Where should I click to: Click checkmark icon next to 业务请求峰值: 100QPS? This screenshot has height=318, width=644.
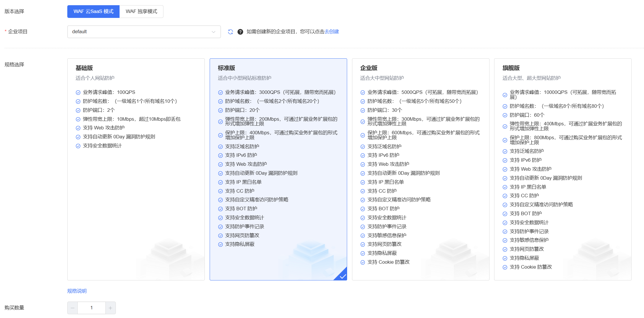pyautogui.click(x=78, y=93)
